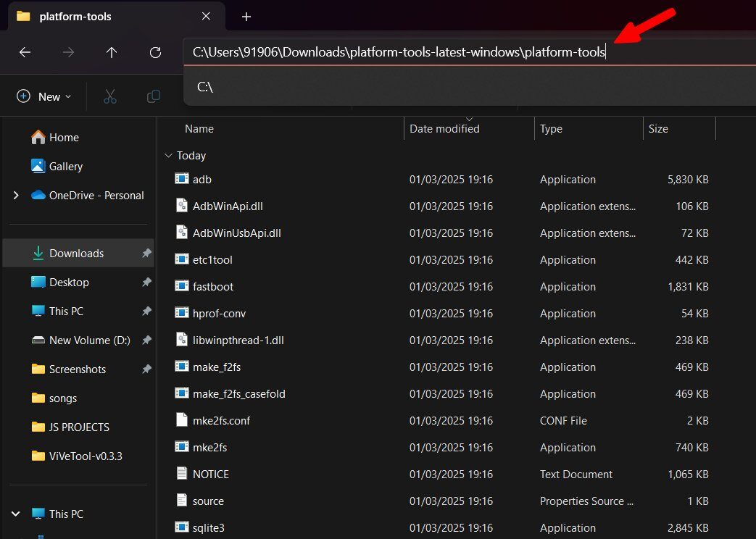756x539 pixels.
Task: Click the '1,831 KB' size cell
Action: point(688,286)
